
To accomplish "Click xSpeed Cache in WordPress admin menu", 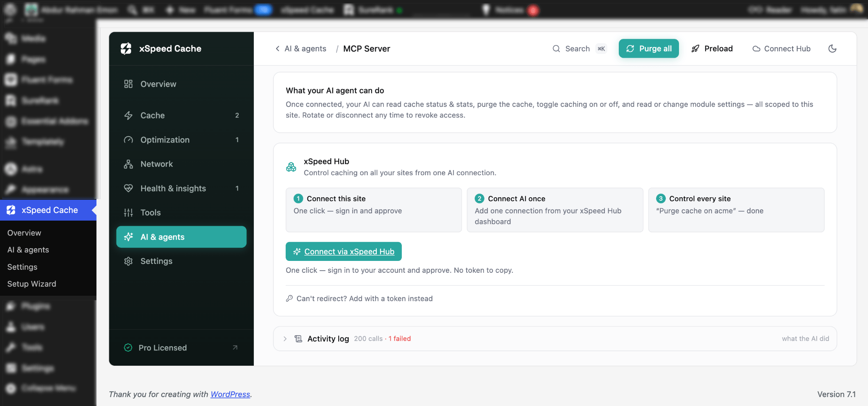I will tap(48, 210).
